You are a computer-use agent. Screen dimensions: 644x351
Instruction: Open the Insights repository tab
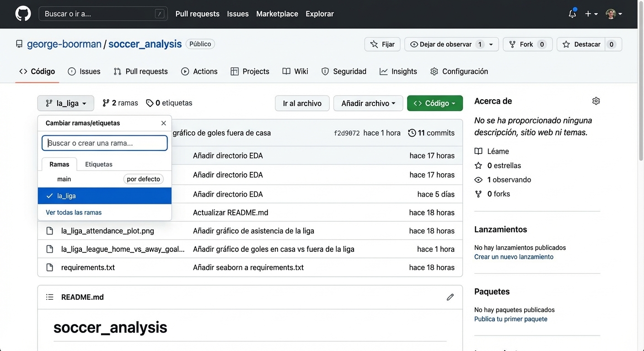398,71
